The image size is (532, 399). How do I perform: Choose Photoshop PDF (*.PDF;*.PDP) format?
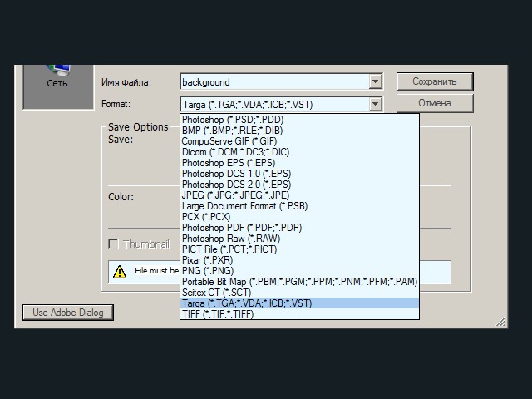299,228
